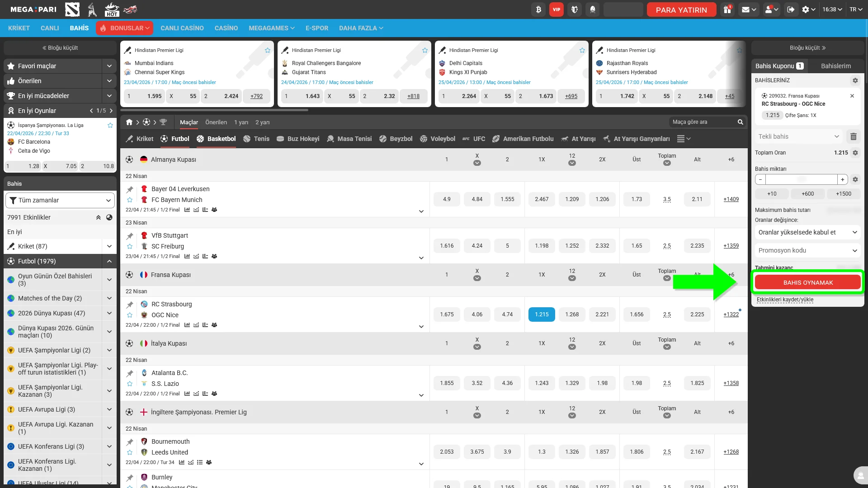Clear bet slip with trash icon
This screenshot has width=868, height=488.
854,136
